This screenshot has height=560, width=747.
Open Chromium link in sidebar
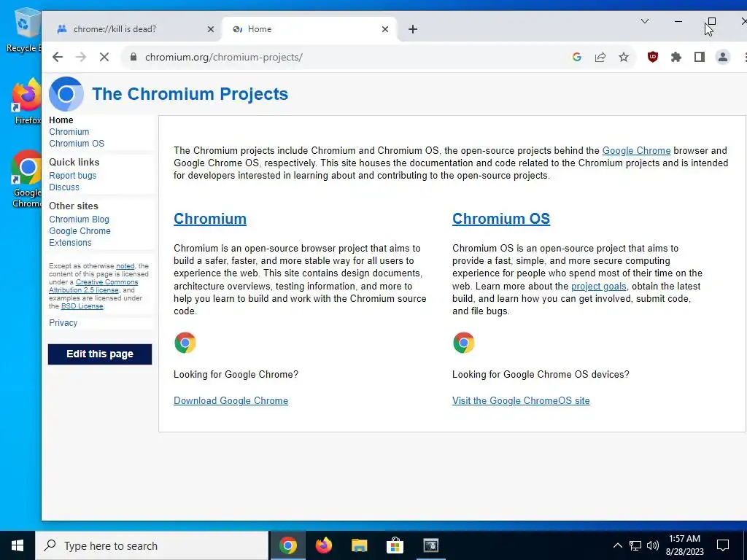(x=69, y=132)
